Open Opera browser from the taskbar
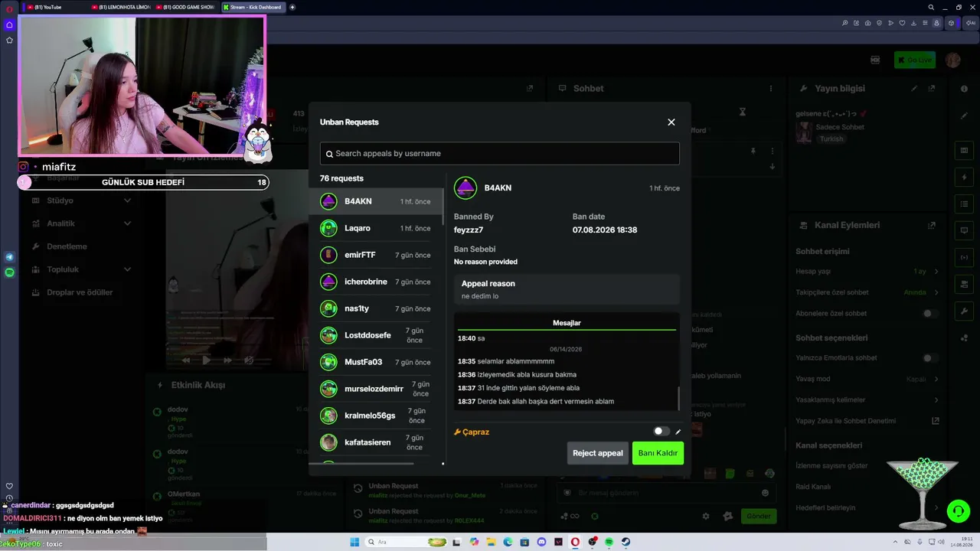Screen dimensions: 980x551 [575, 542]
